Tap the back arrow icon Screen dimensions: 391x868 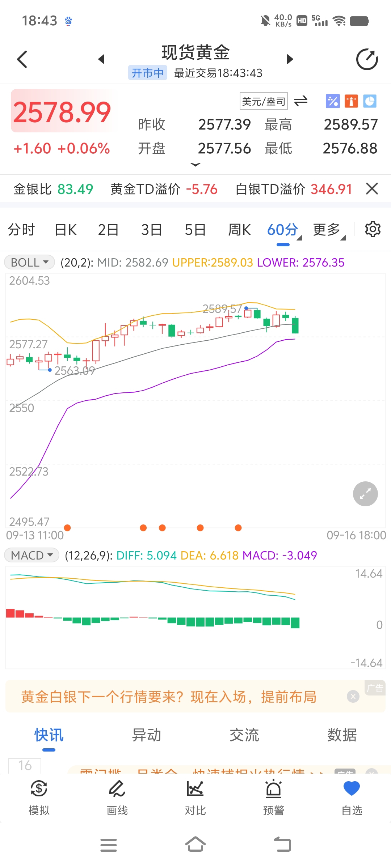(22, 59)
